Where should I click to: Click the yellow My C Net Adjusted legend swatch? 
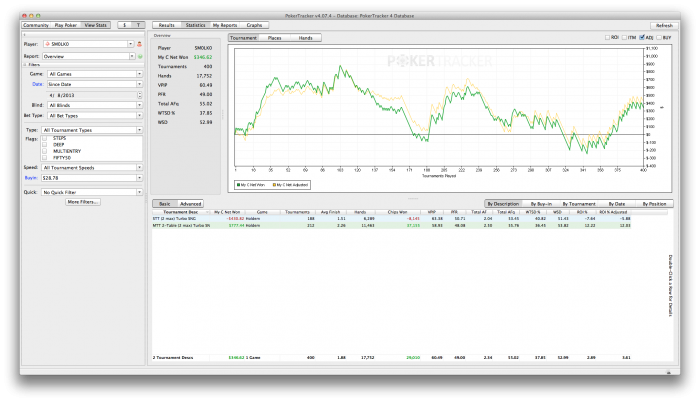point(274,184)
